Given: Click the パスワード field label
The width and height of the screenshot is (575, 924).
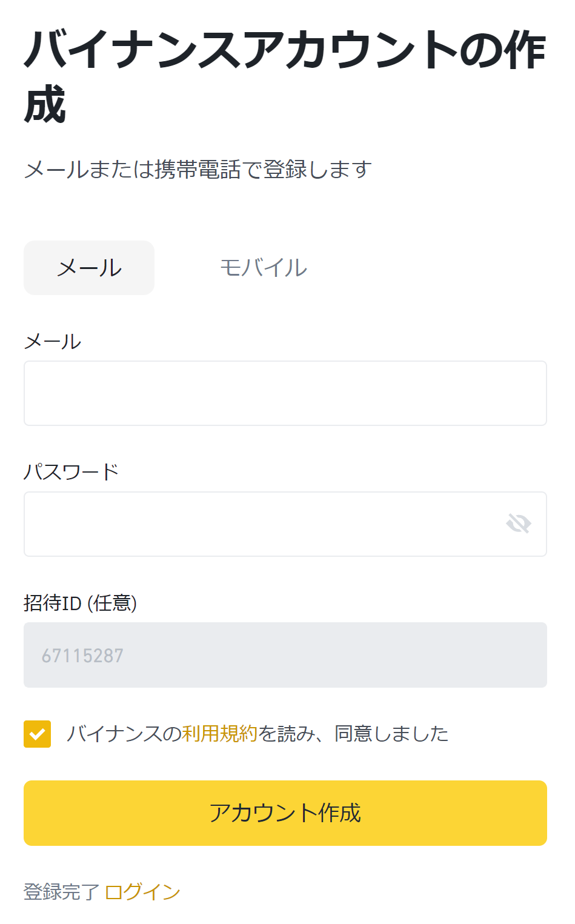Looking at the screenshot, I should [71, 472].
